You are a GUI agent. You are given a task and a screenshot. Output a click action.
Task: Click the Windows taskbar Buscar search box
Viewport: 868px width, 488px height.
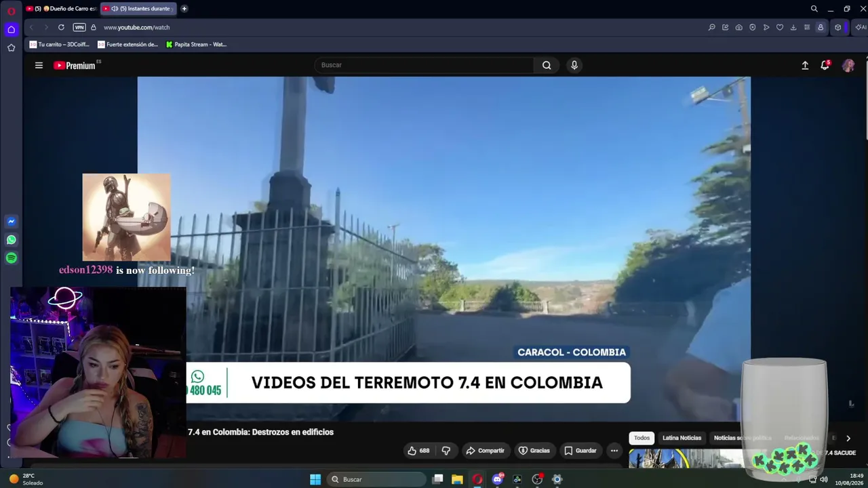click(376, 479)
